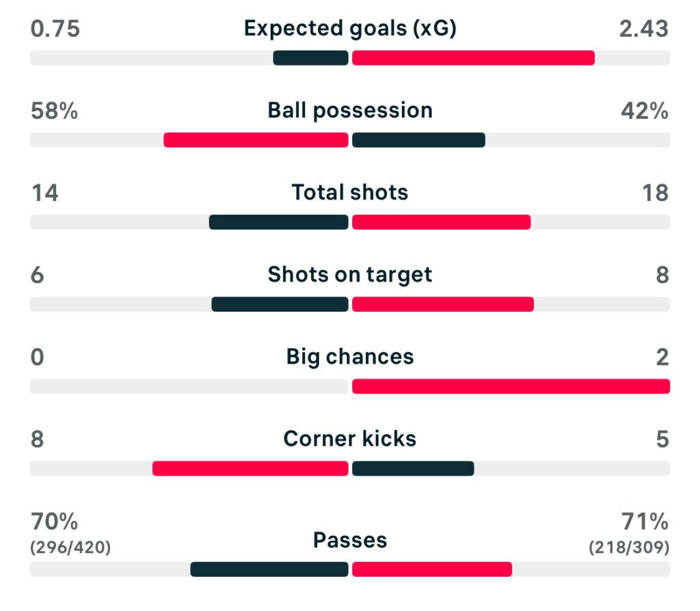The width and height of the screenshot is (700, 611).
Task: Click the dark Total shots bar
Action: (x=279, y=222)
